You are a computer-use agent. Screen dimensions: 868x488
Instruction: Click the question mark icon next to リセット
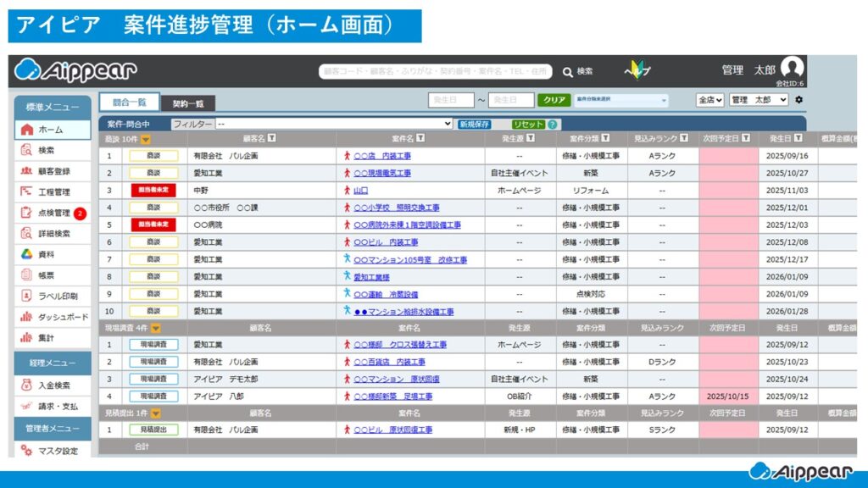[x=553, y=124]
